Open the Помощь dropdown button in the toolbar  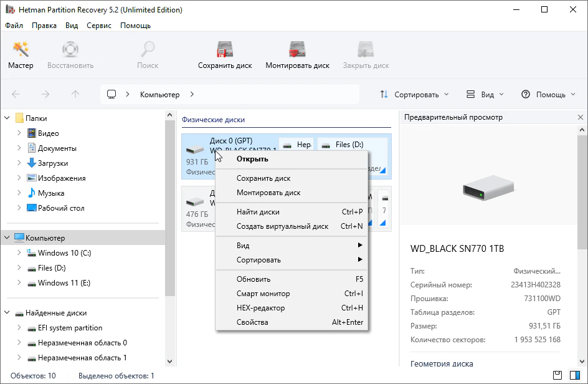tap(549, 95)
